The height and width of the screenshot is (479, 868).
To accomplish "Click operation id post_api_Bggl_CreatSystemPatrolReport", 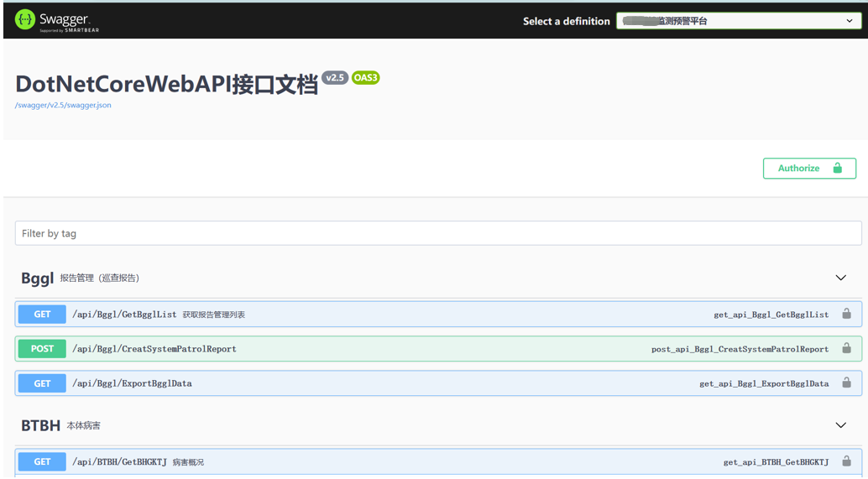I will pos(740,349).
